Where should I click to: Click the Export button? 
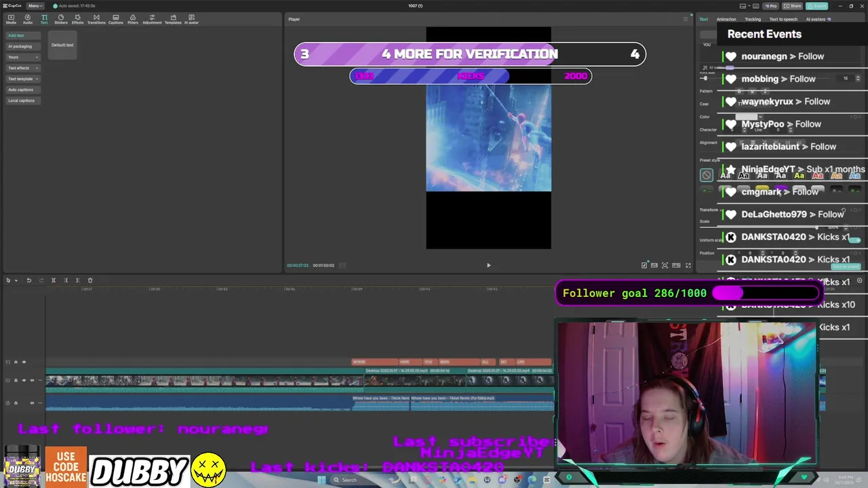click(818, 5)
